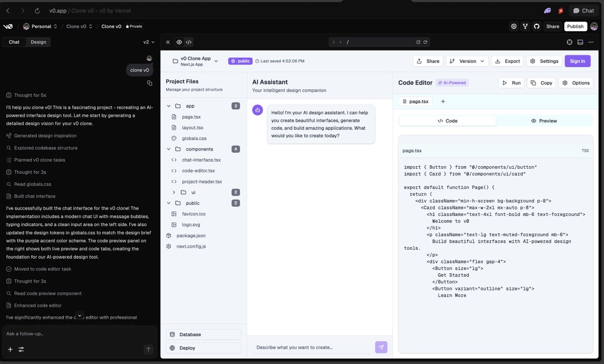Click the Share button in cloned app header

pyautogui.click(x=428, y=61)
